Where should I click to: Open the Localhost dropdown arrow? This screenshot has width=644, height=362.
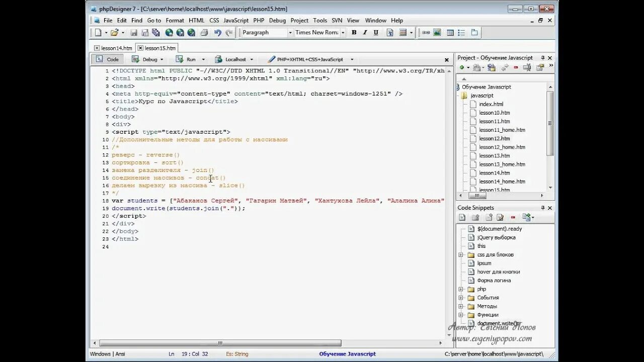pos(252,59)
